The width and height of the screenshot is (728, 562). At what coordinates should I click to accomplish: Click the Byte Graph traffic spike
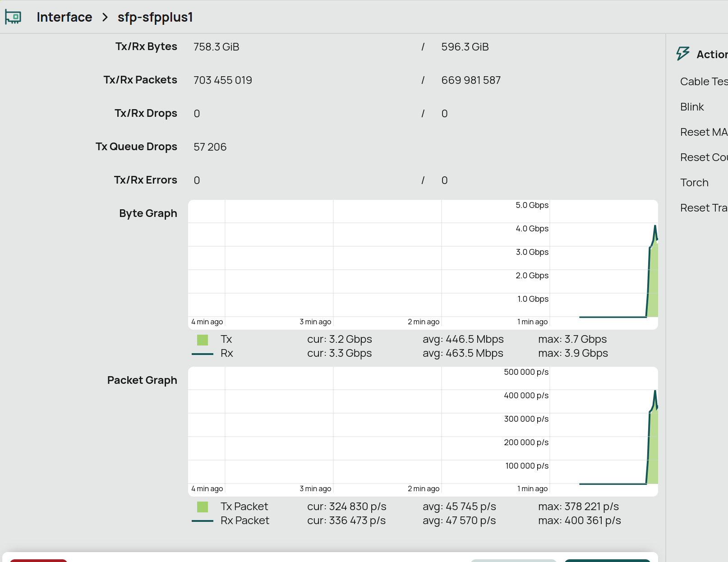pos(653,271)
